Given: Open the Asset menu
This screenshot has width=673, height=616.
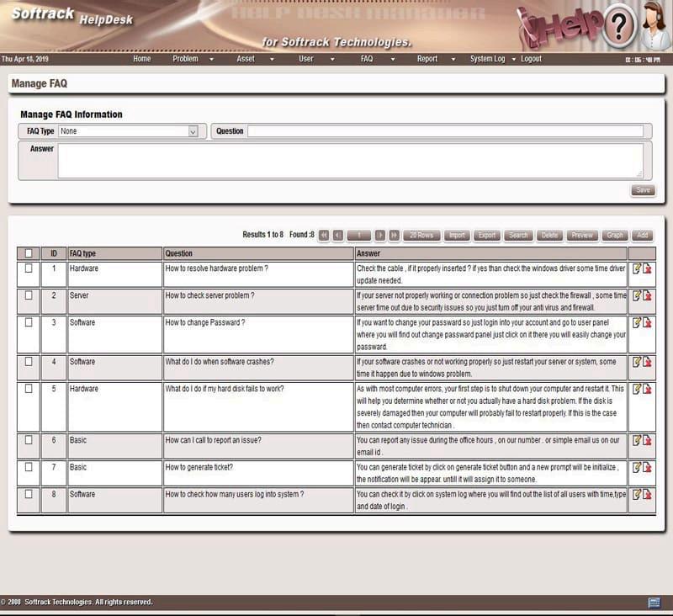Looking at the screenshot, I should (246, 59).
